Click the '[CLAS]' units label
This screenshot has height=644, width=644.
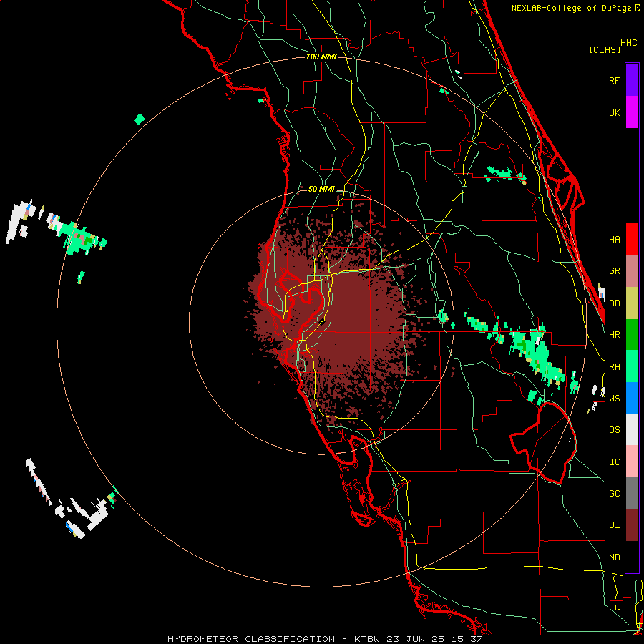605,49
